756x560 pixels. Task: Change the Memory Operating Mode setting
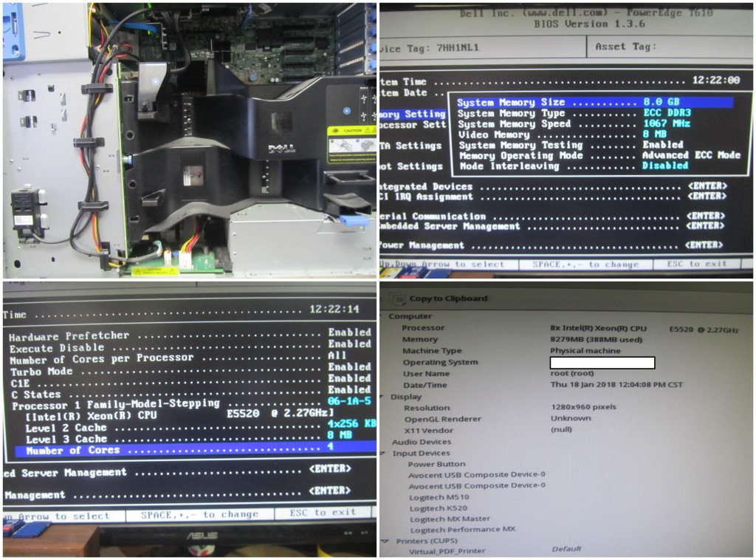(x=599, y=156)
